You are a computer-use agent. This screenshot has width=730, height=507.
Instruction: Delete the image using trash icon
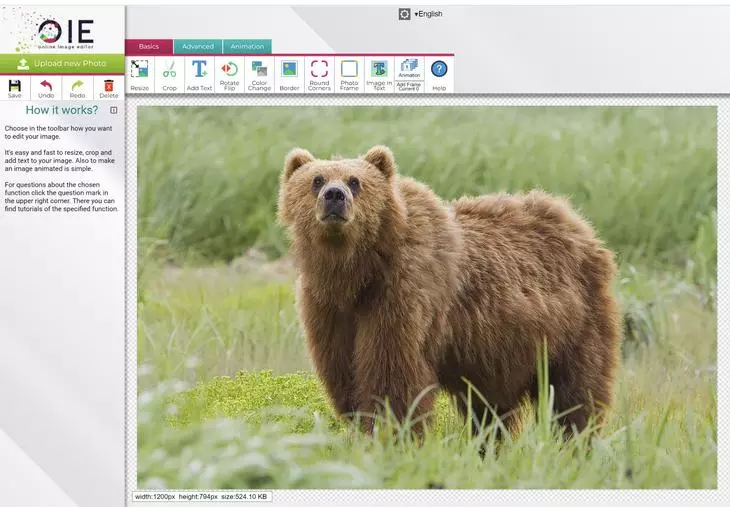108,88
